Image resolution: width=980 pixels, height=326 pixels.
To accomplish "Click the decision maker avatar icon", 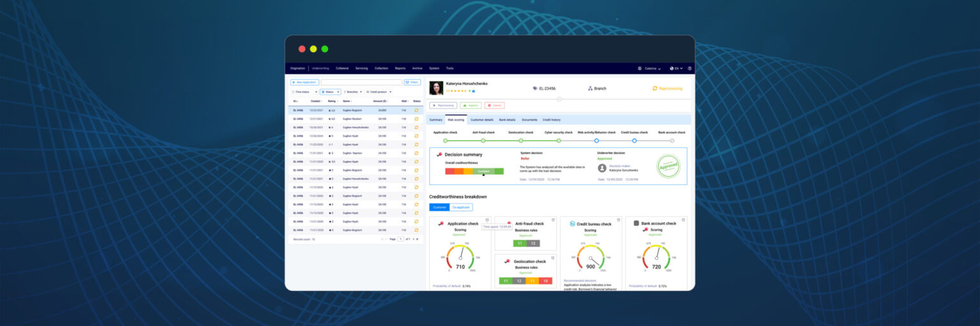I will point(602,168).
